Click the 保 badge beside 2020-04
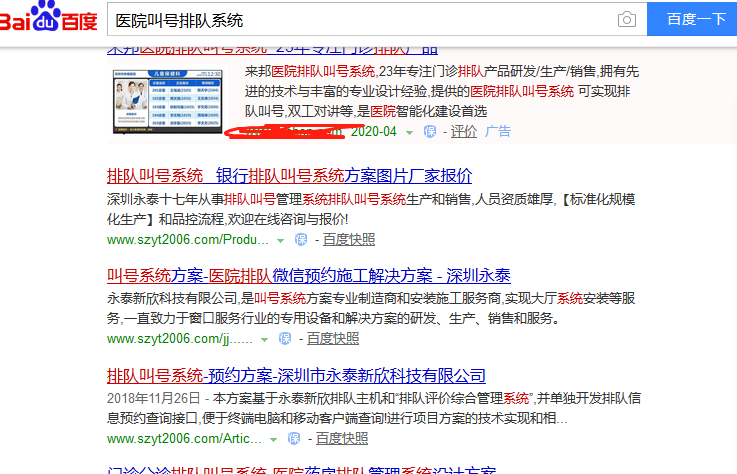The image size is (737, 474). pos(430,132)
